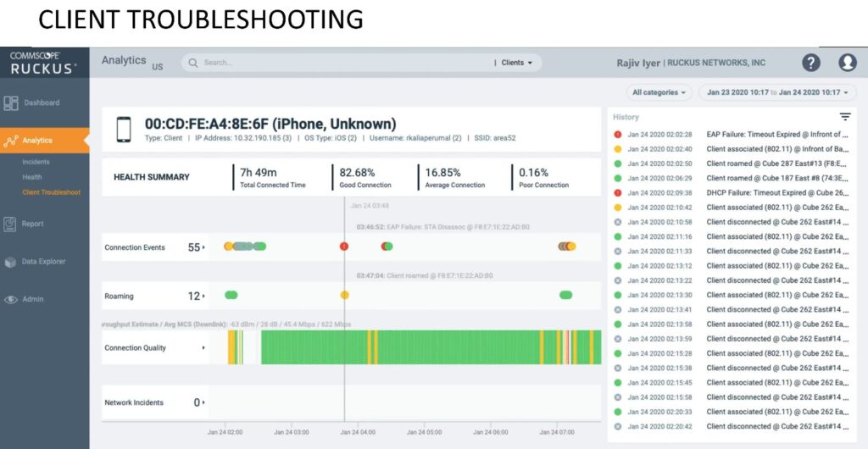Click red status dot for EAP Failure 02:02:28
This screenshot has height=449, width=868.
pos(618,135)
